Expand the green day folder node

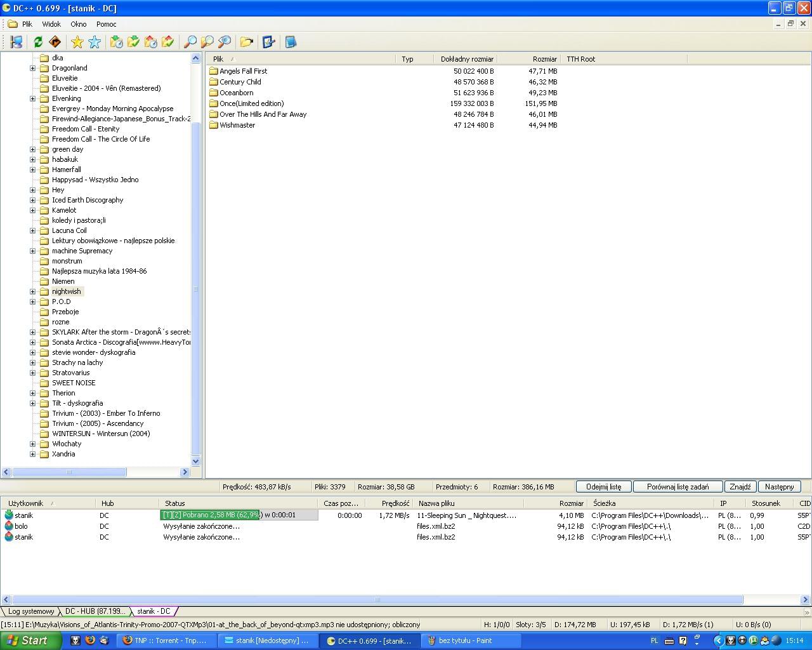[33, 149]
